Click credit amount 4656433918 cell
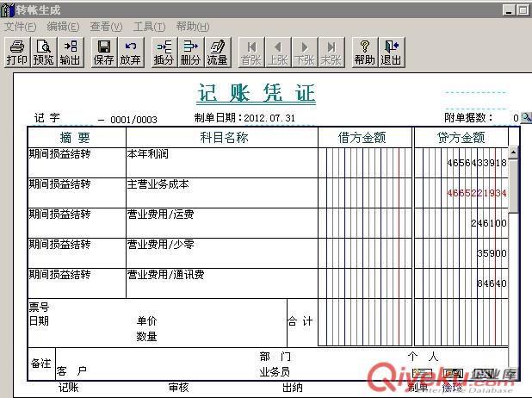This screenshot has width=532, height=398. (x=461, y=163)
